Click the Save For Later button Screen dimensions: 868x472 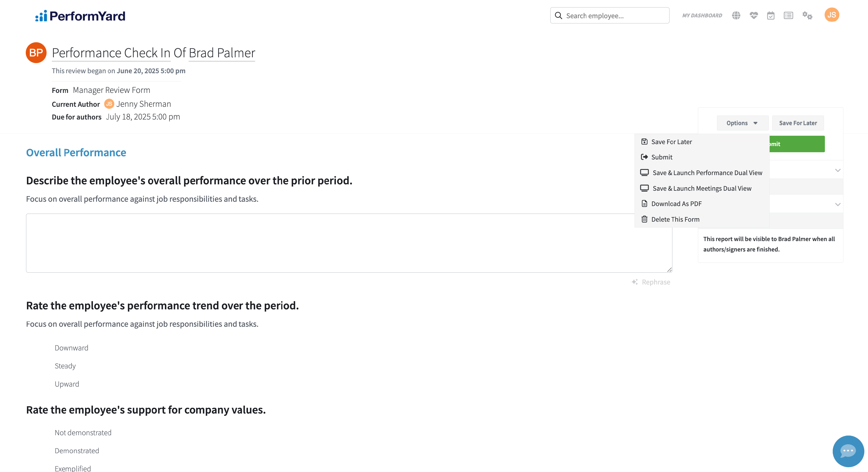798,123
